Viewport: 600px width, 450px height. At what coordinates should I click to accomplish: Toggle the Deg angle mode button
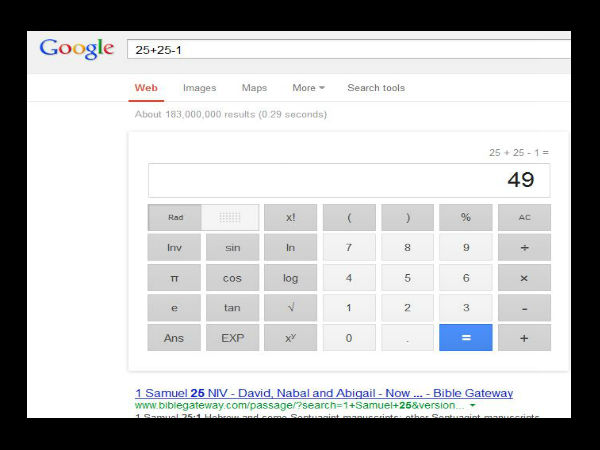[x=230, y=217]
